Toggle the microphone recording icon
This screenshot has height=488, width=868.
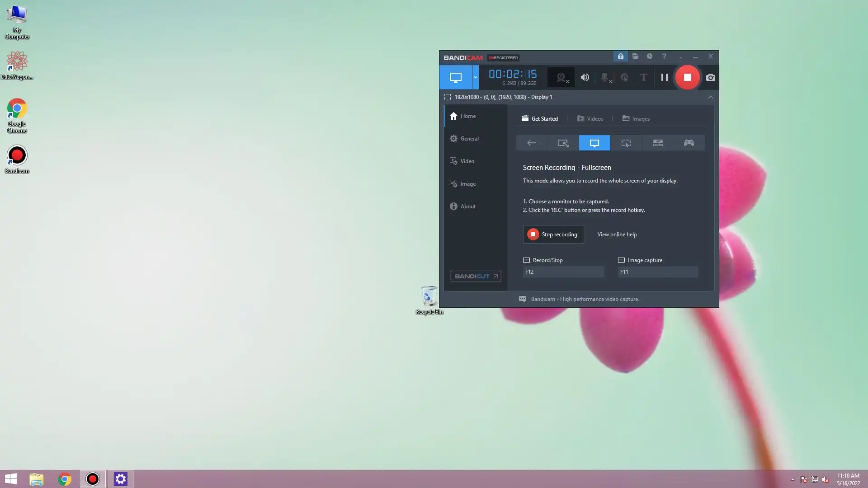coord(604,77)
